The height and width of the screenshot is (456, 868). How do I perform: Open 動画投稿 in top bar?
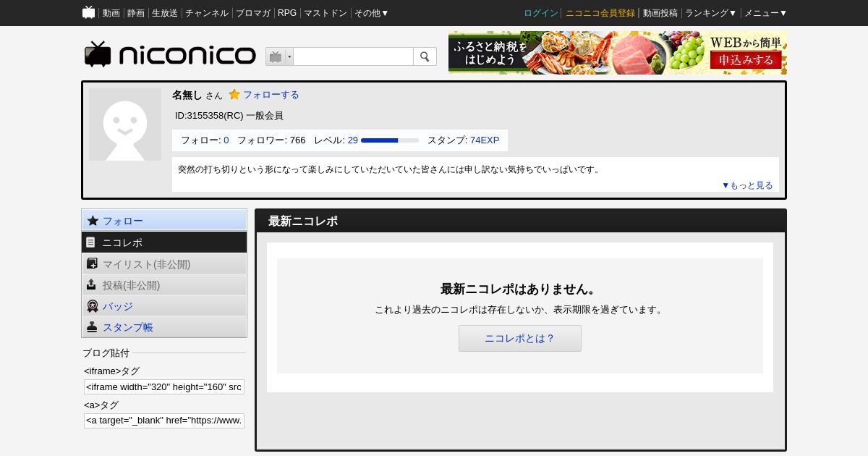[660, 13]
